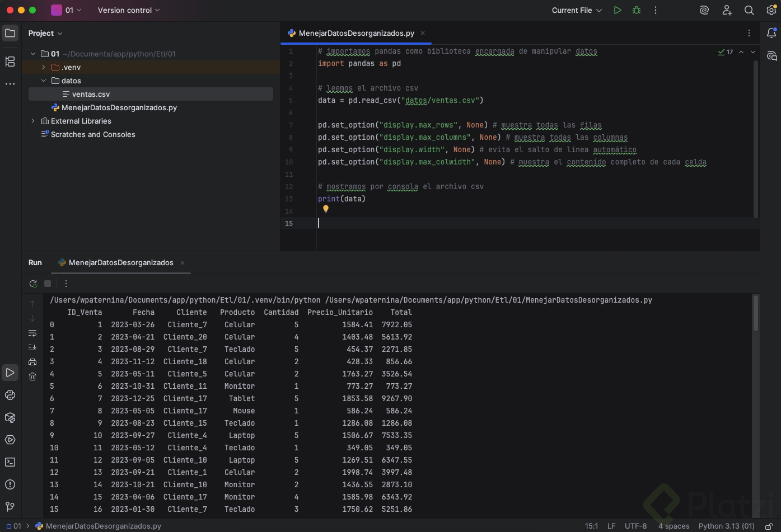Click the Python 3.13 interpreter selector
781x532 pixels.
[726, 526]
